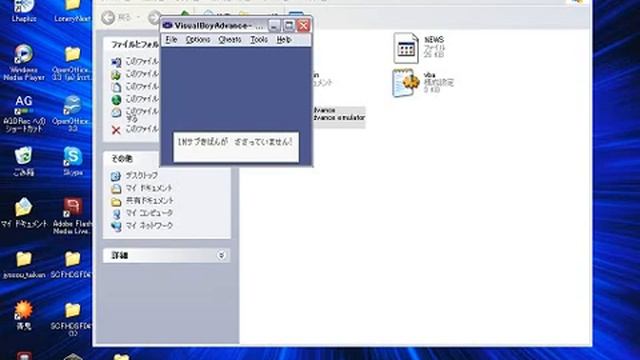Click the copy this file task icon

[116, 87]
